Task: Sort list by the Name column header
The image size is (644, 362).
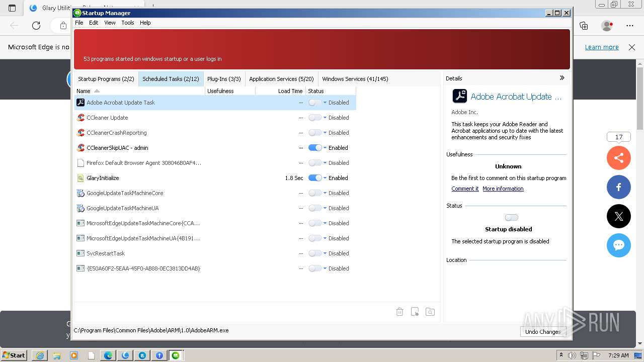Action: coord(139,91)
